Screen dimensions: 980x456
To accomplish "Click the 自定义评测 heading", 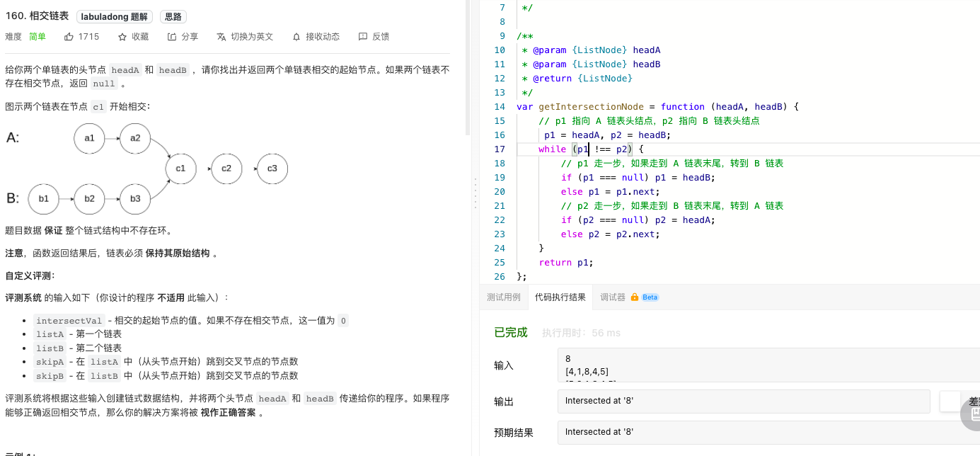I will click(x=30, y=275).
